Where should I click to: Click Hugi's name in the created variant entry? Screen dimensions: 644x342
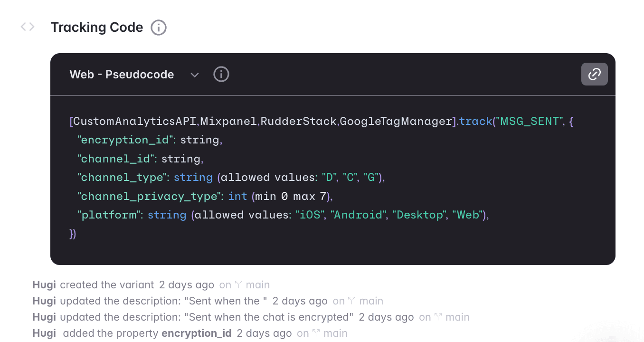44,284
